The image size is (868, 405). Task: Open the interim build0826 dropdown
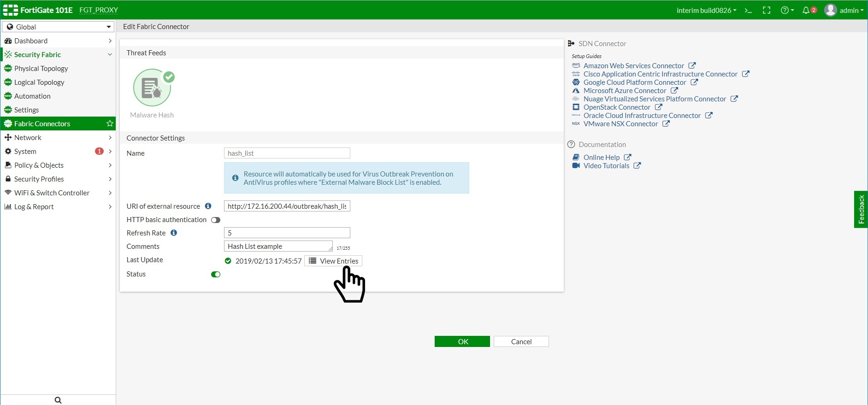point(706,10)
